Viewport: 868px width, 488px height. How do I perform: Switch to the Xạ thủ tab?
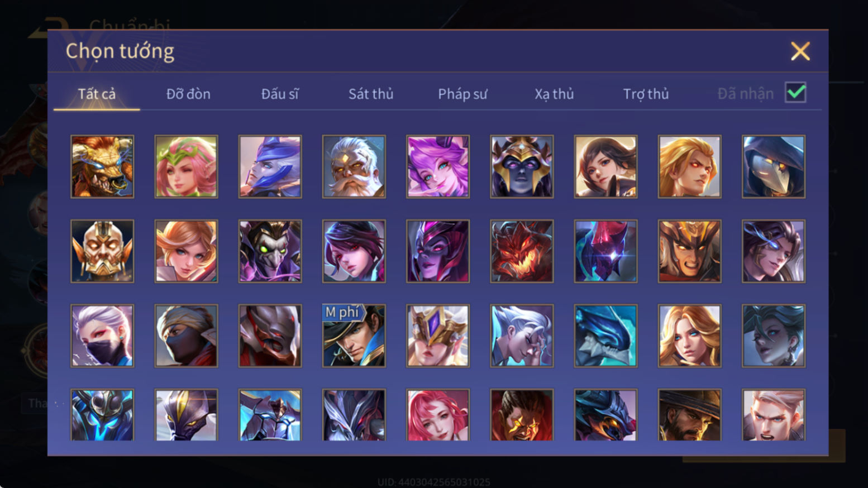(554, 94)
